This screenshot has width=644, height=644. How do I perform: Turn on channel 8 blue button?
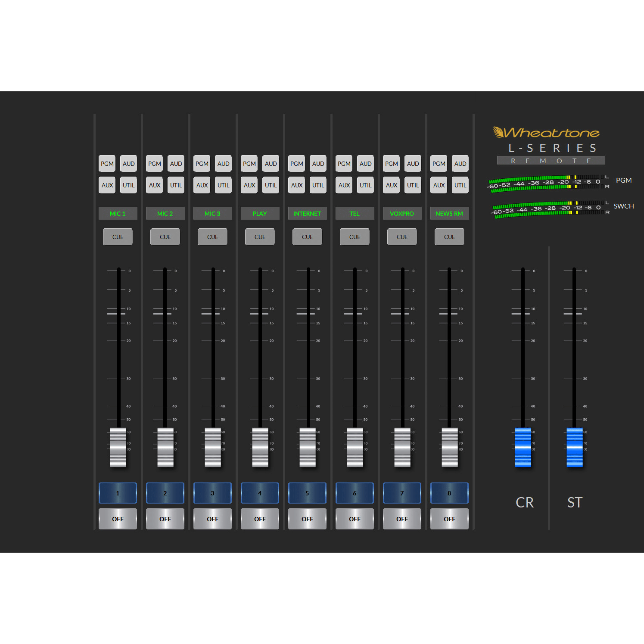point(449,493)
